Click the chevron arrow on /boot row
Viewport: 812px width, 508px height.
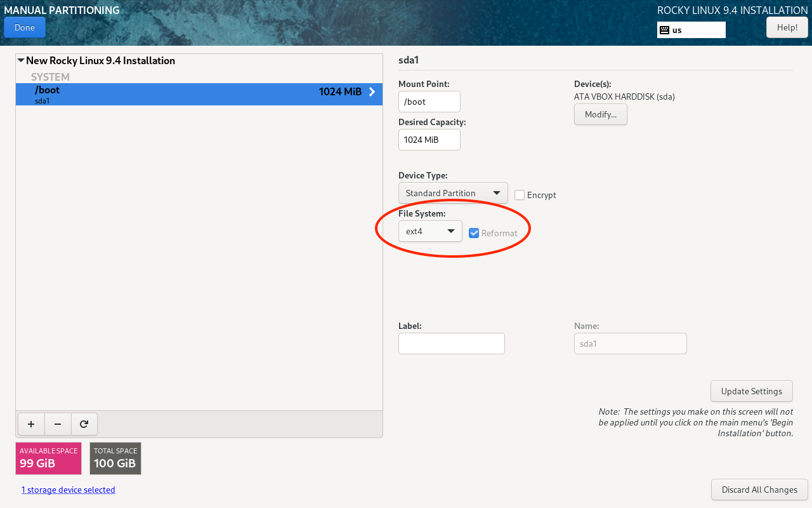pyautogui.click(x=372, y=92)
